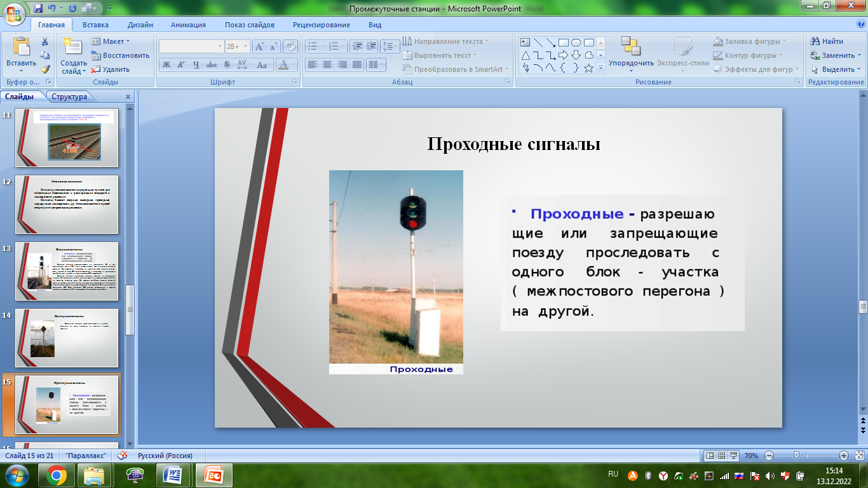Open the Упорядочить arrange dropdown
This screenshot has height=488, width=868.
[x=631, y=53]
